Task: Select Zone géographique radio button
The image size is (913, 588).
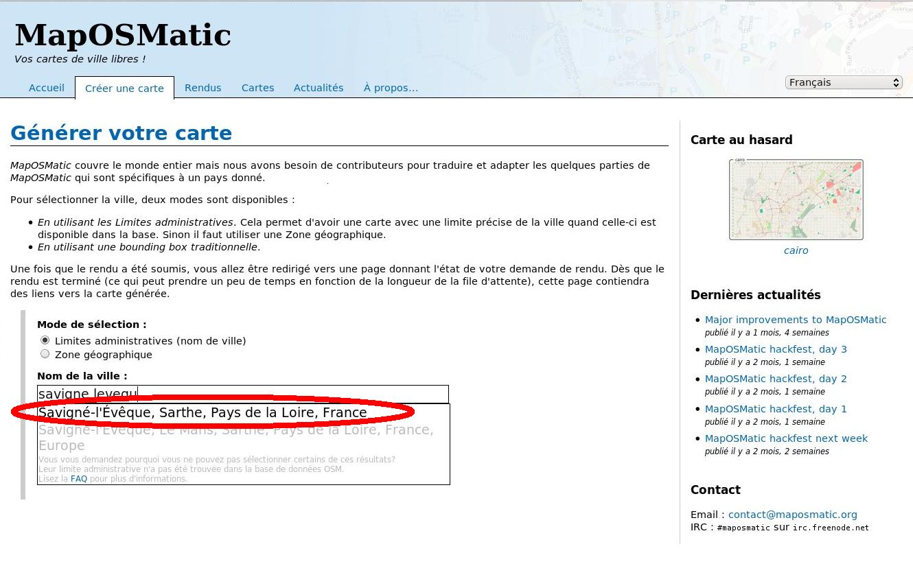Action: click(45, 354)
